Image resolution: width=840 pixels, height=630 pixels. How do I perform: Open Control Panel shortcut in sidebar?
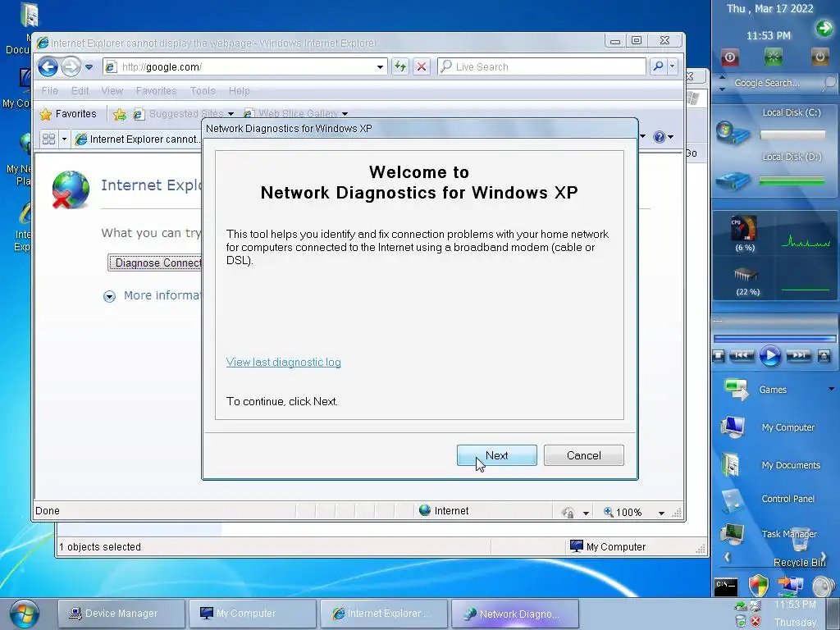tap(769, 500)
